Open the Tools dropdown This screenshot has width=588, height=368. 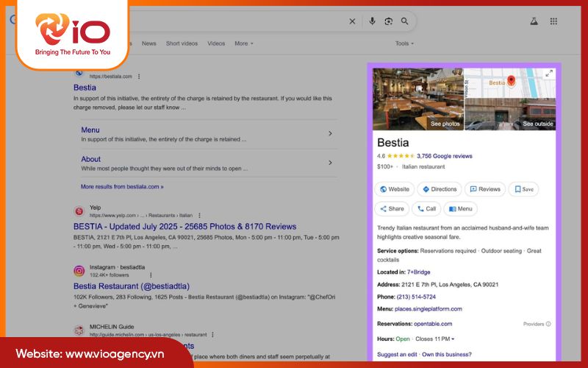404,43
